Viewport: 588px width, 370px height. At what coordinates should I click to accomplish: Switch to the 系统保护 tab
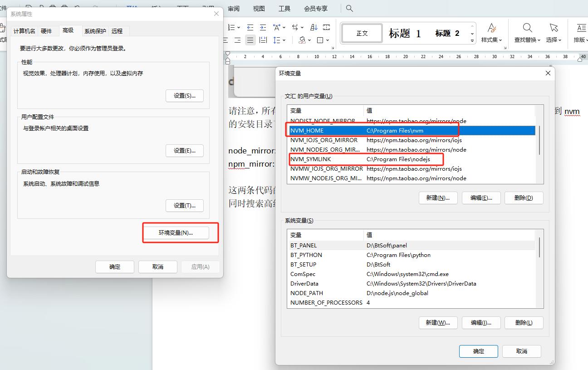click(x=95, y=31)
